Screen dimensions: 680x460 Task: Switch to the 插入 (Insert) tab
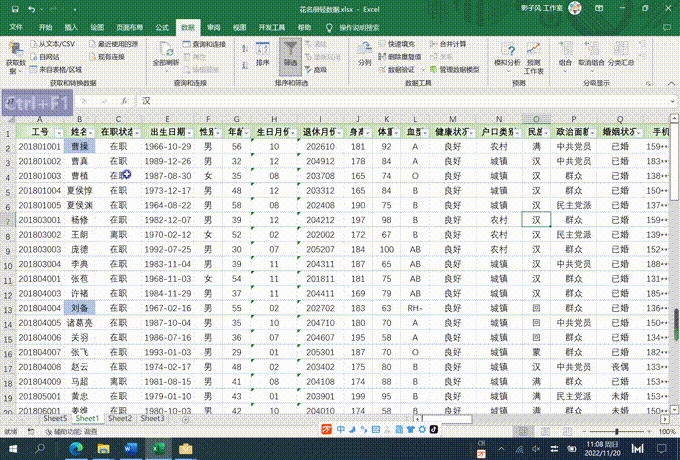click(x=71, y=27)
